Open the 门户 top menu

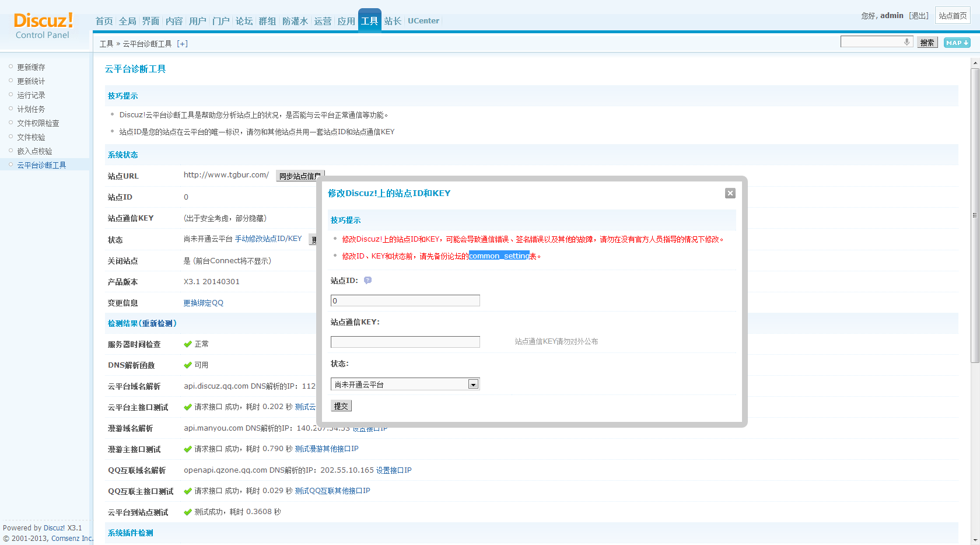[x=221, y=21]
